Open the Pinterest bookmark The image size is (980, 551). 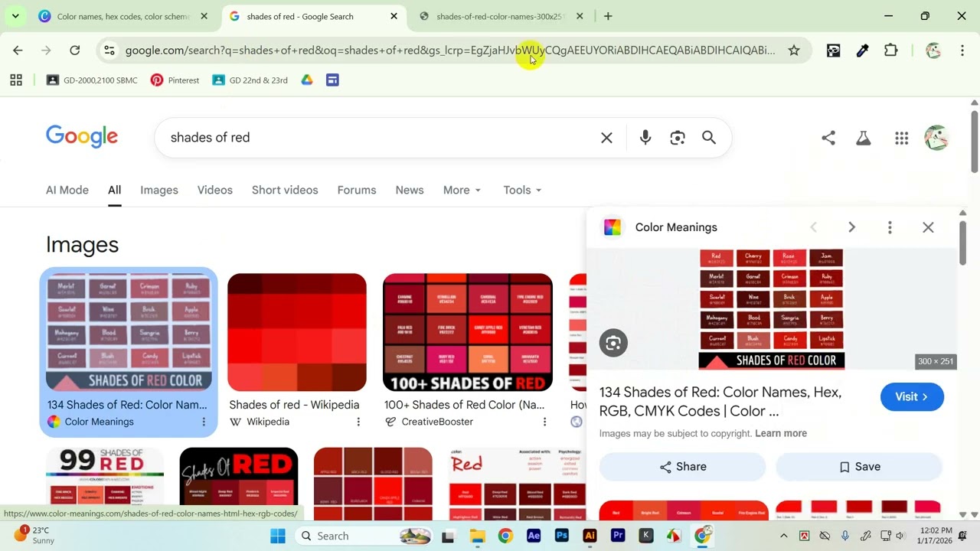click(x=175, y=80)
